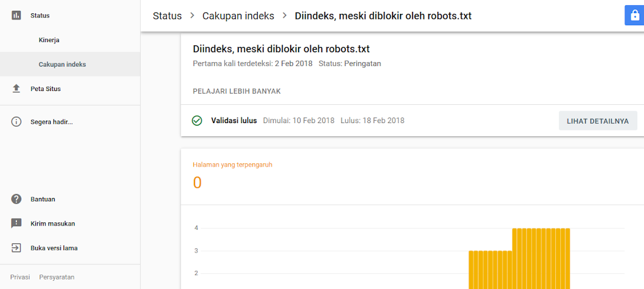
Task: Click the Peta Situs upload icon
Action: [x=16, y=88]
